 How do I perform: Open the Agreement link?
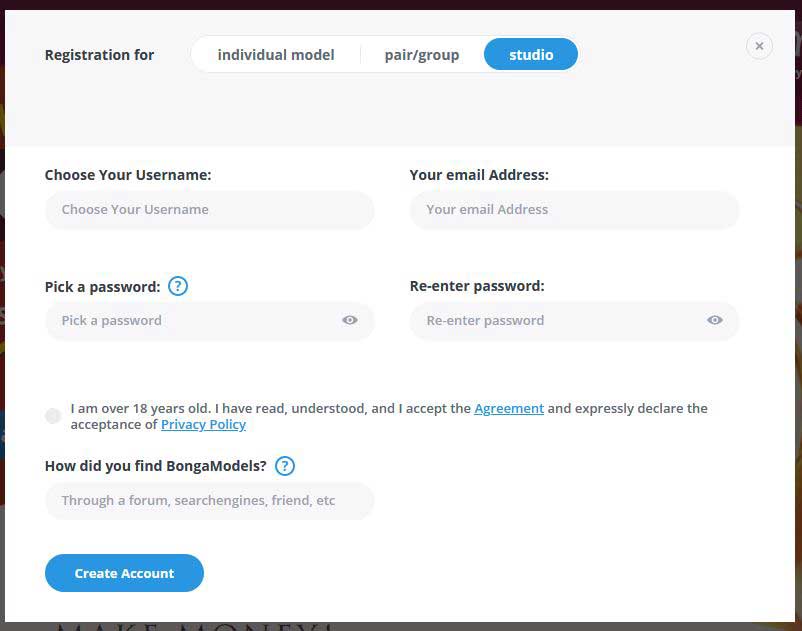tap(509, 408)
